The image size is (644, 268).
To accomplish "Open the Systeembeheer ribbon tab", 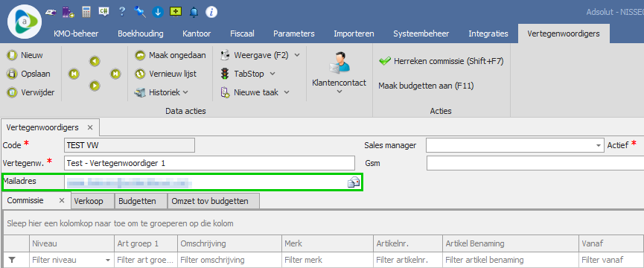I will 421,33.
